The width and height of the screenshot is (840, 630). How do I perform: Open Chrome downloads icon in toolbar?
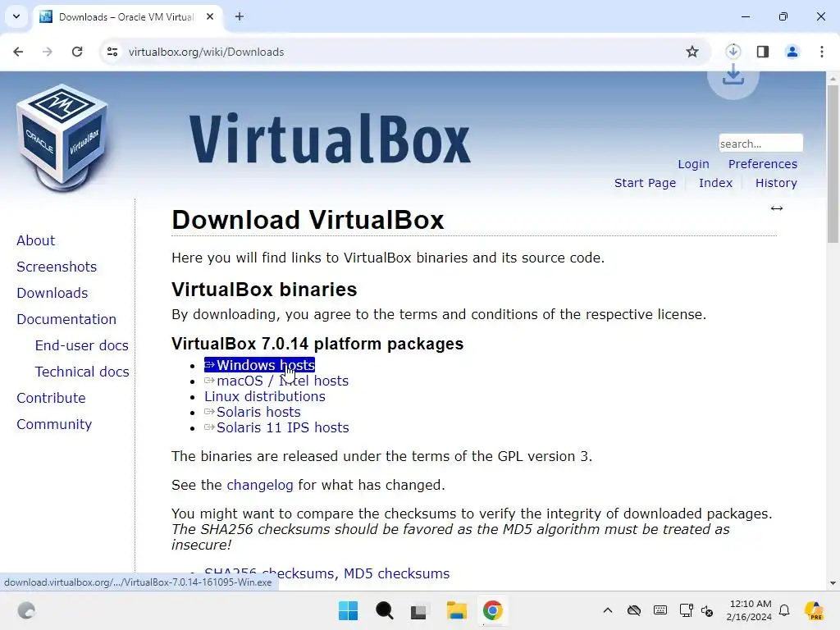point(733,52)
